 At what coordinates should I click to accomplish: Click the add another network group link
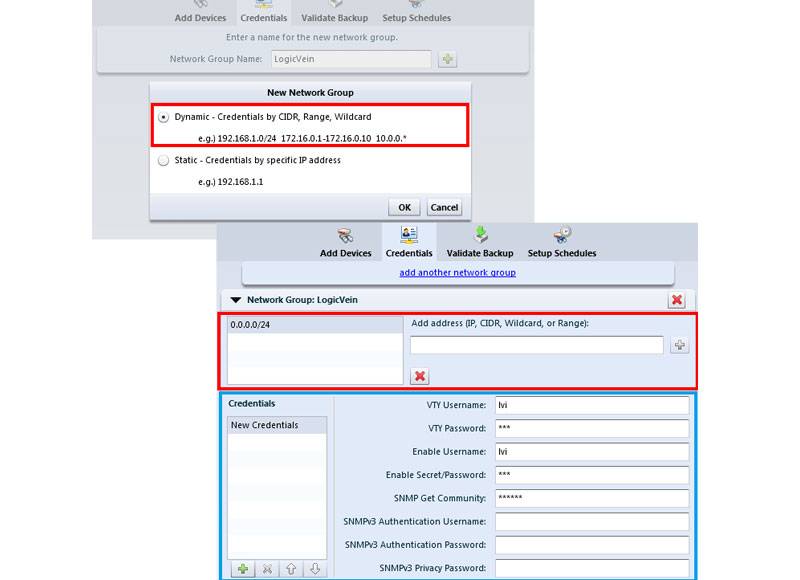[x=457, y=272]
